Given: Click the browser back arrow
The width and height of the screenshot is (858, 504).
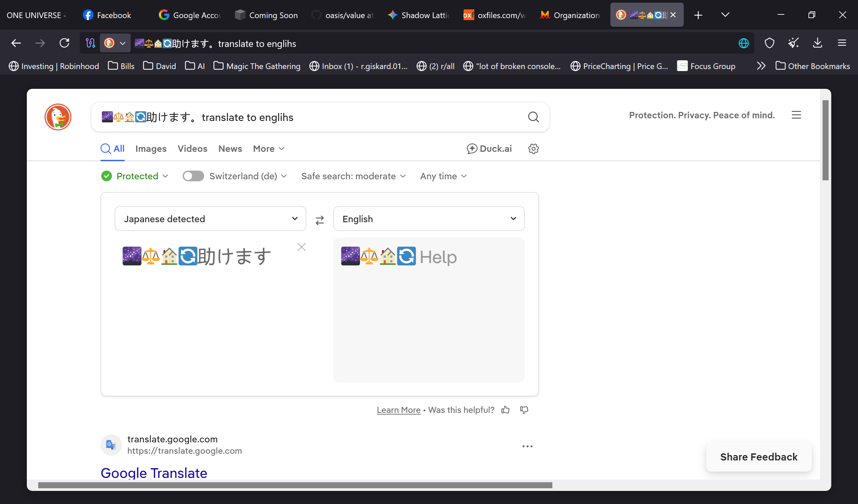Looking at the screenshot, I should pyautogui.click(x=16, y=43).
